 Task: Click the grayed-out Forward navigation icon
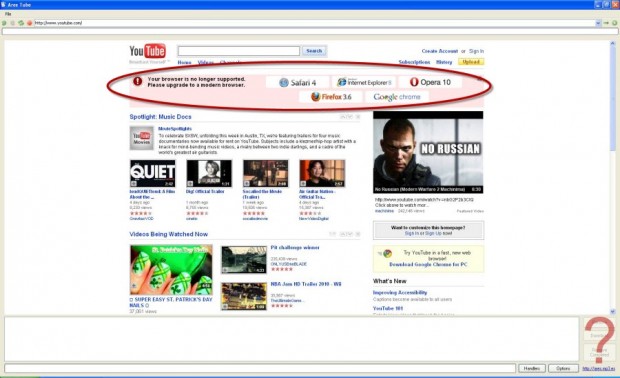(x=13, y=23)
